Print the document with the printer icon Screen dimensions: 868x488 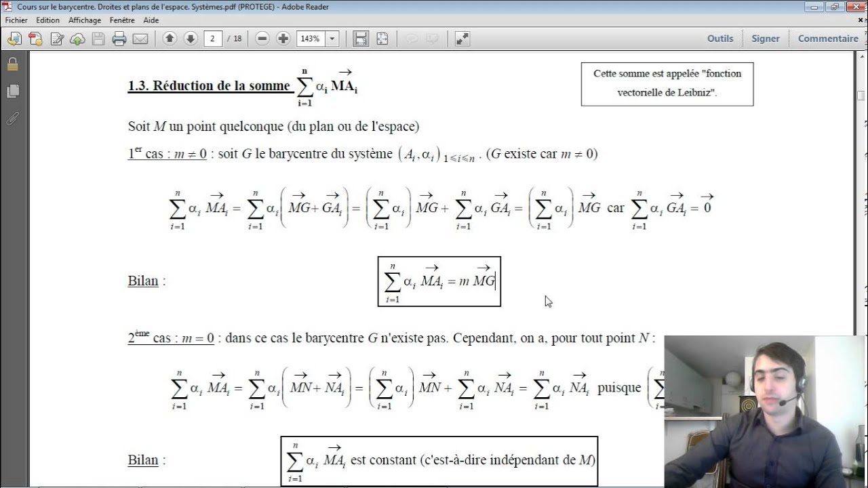coord(119,39)
